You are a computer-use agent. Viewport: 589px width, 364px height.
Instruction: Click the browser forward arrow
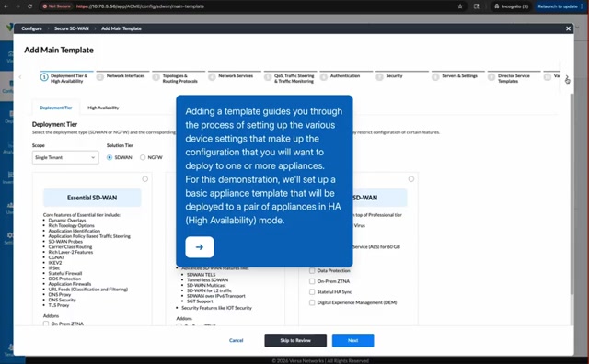pos(17,6)
